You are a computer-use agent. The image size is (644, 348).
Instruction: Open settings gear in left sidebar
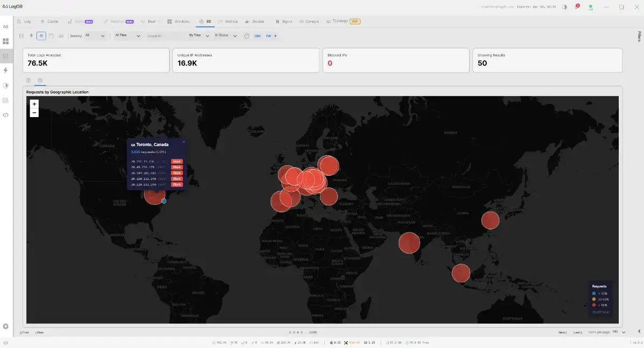tap(6, 326)
